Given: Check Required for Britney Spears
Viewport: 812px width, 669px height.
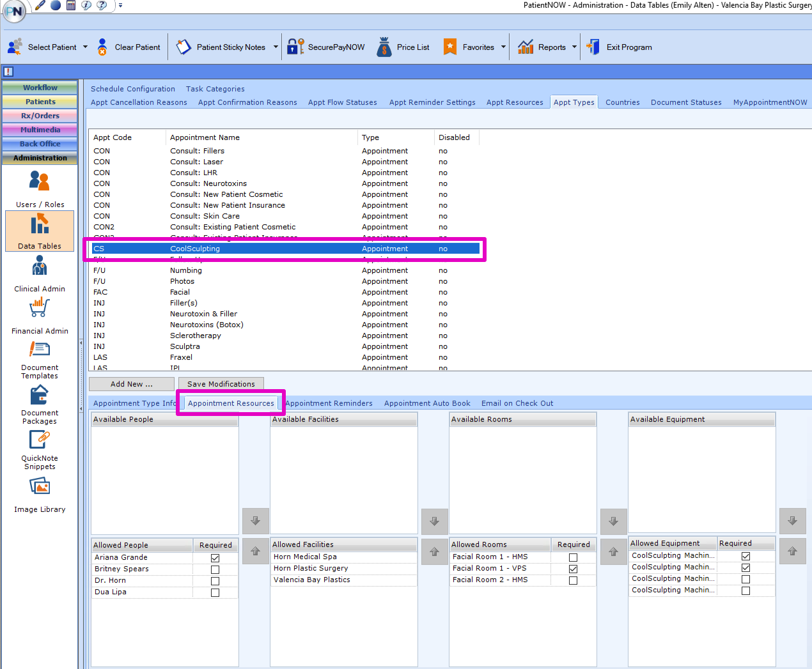Looking at the screenshot, I should tap(215, 569).
